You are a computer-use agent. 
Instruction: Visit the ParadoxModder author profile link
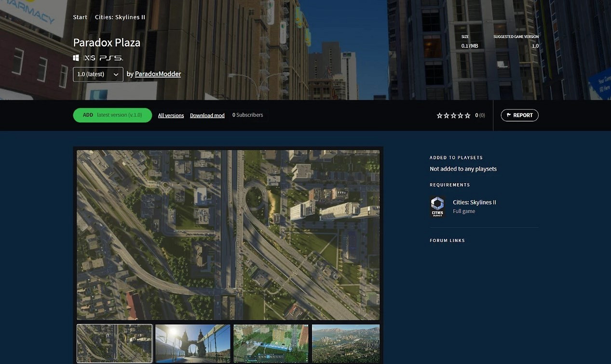(158, 74)
